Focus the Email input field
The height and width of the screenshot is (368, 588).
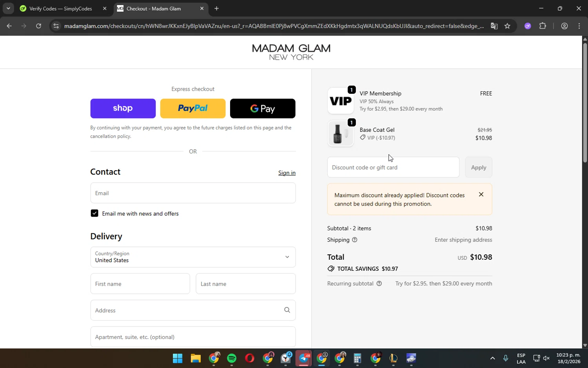coord(193,193)
